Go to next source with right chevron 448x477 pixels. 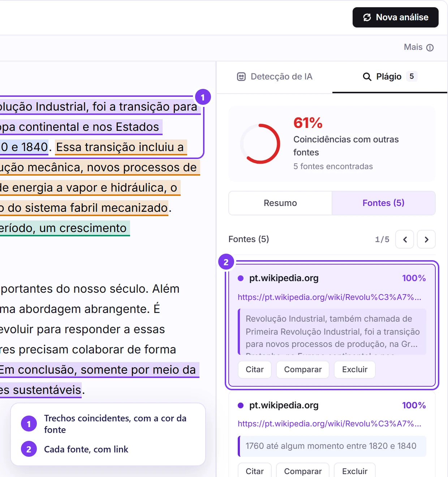[x=426, y=239]
